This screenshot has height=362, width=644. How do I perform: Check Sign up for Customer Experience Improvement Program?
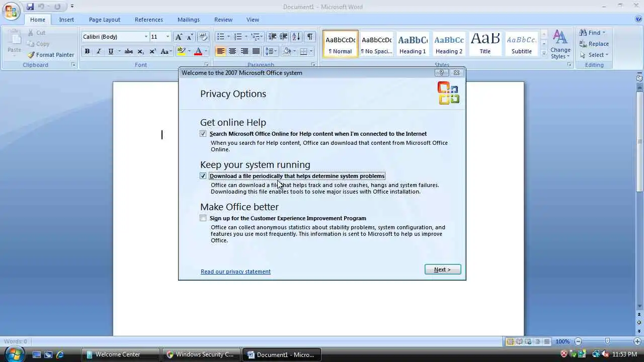click(203, 218)
